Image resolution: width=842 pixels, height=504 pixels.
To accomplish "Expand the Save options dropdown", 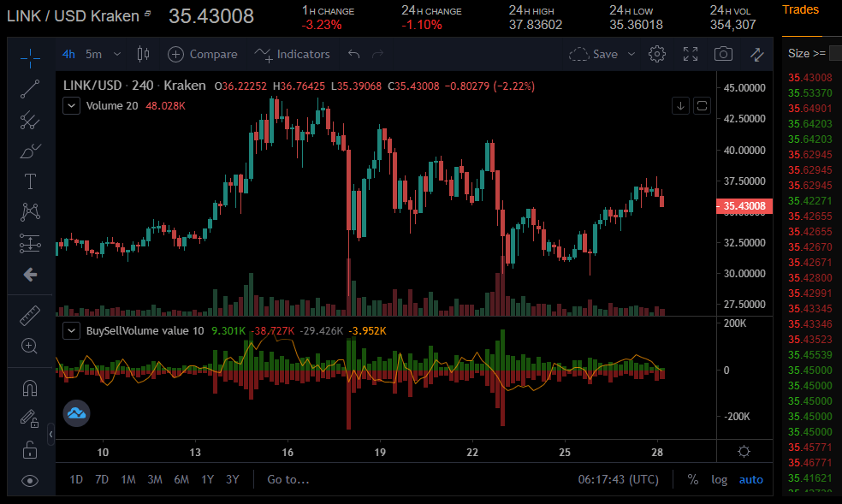I will [631, 54].
